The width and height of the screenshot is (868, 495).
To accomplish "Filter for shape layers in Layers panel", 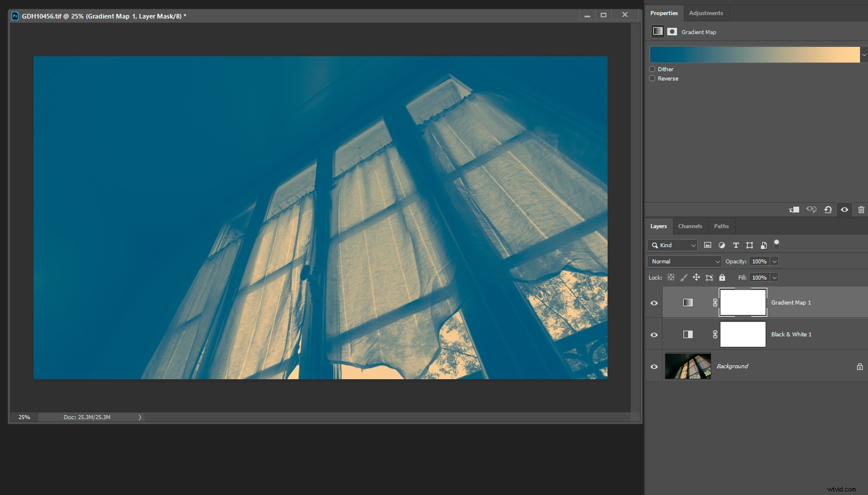I will [749, 245].
